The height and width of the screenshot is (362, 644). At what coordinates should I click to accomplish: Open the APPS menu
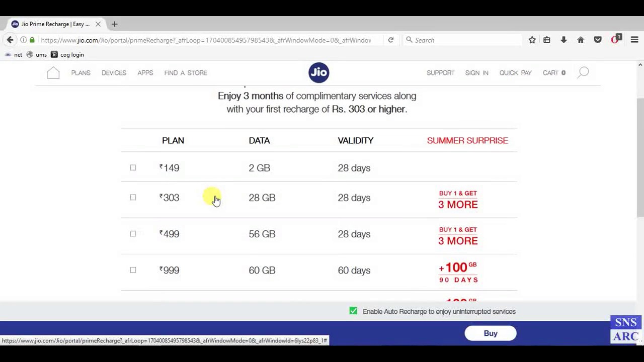(x=145, y=73)
